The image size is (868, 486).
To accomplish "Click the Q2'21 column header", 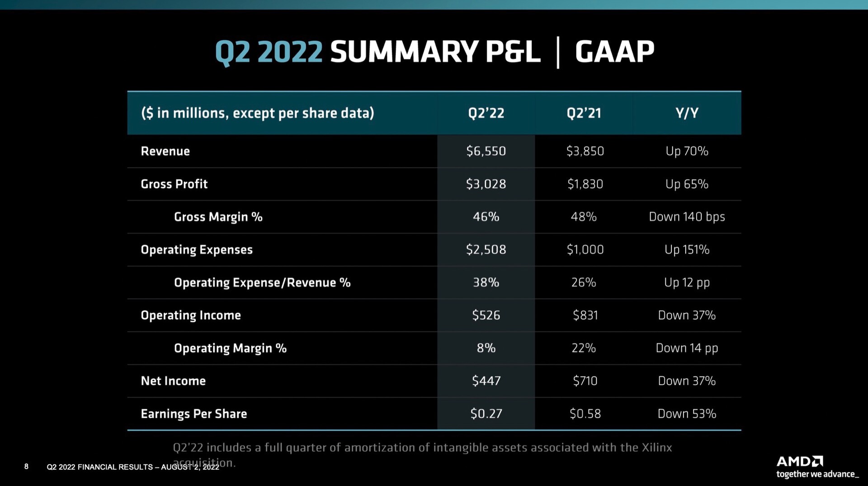I will 584,113.
